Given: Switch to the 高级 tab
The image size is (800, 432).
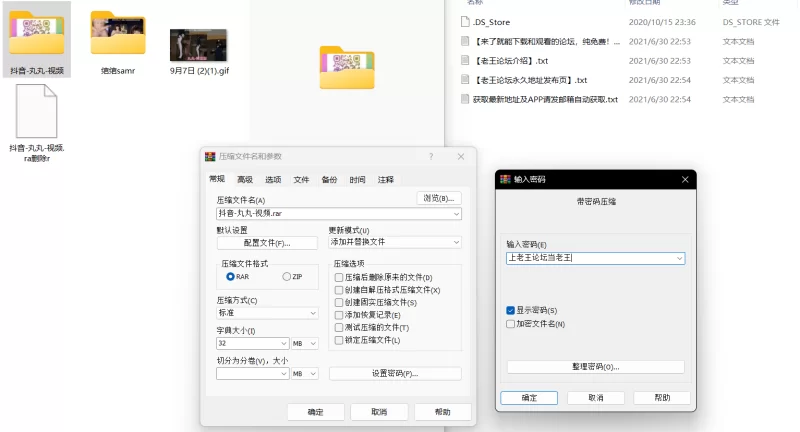Looking at the screenshot, I should tap(245, 180).
